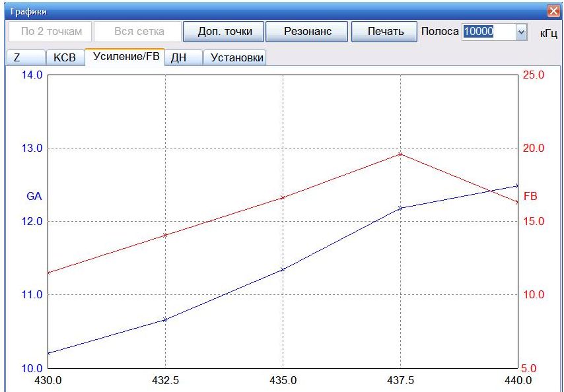
Task: Click the red FB marker at 432.5
Action: (165, 236)
